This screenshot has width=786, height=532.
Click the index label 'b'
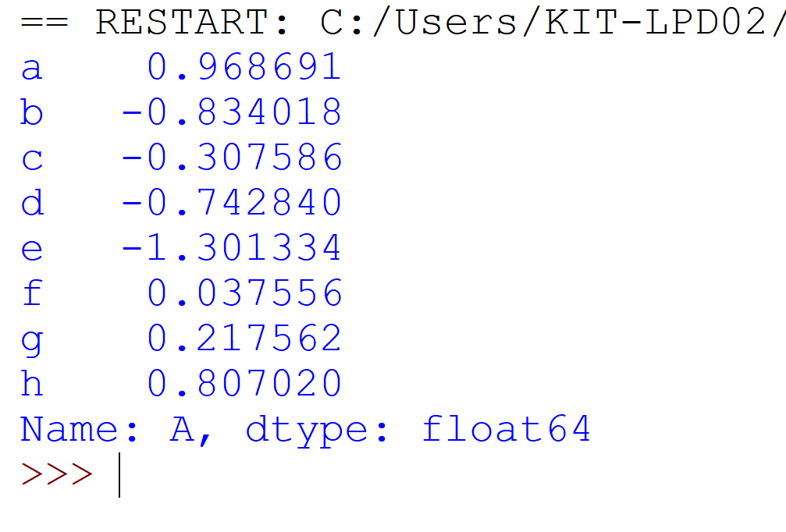(x=31, y=113)
